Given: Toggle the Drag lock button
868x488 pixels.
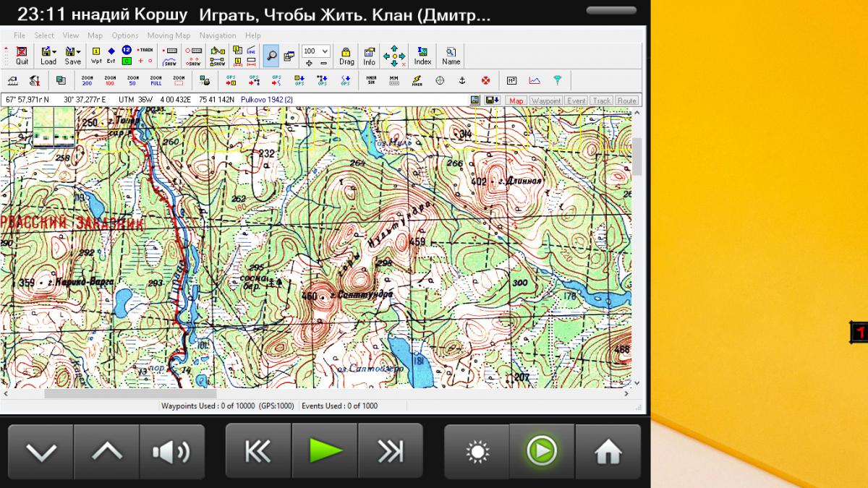Looking at the screenshot, I should (346, 55).
